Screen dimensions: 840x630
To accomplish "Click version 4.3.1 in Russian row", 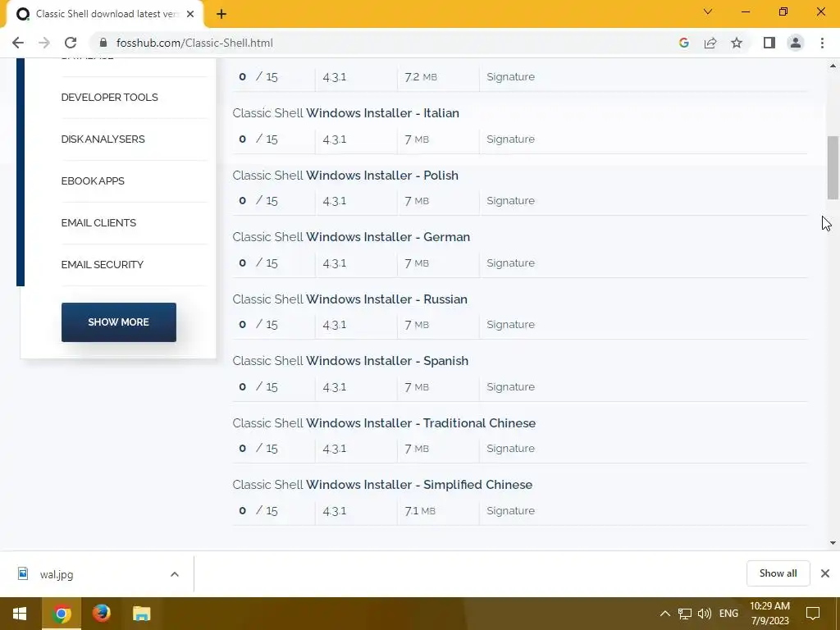I will 335,325.
